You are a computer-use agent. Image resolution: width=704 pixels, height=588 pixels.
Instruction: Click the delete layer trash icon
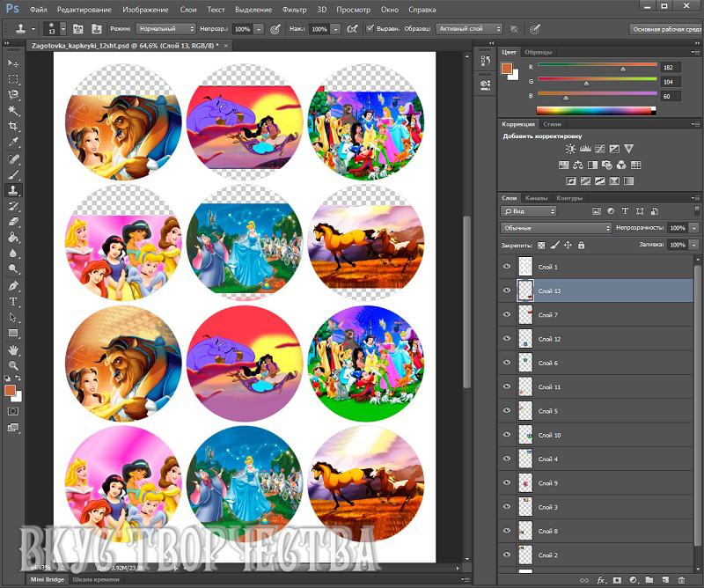point(681,580)
